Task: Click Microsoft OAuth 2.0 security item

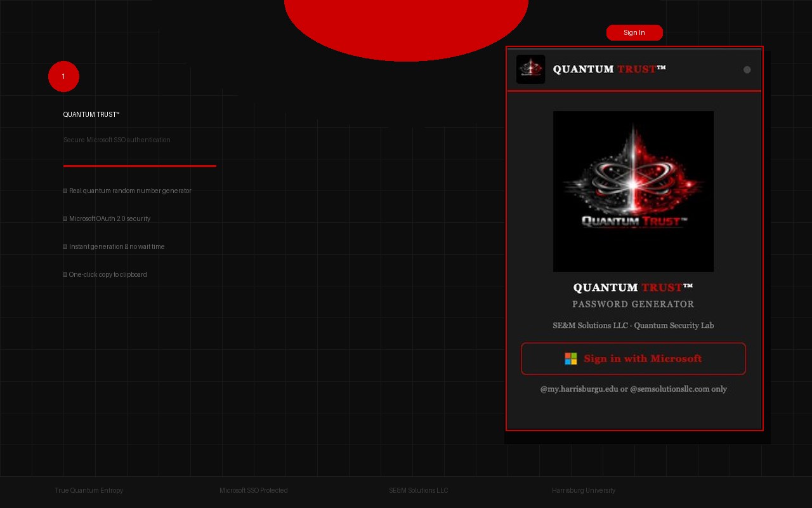Action: [107, 218]
